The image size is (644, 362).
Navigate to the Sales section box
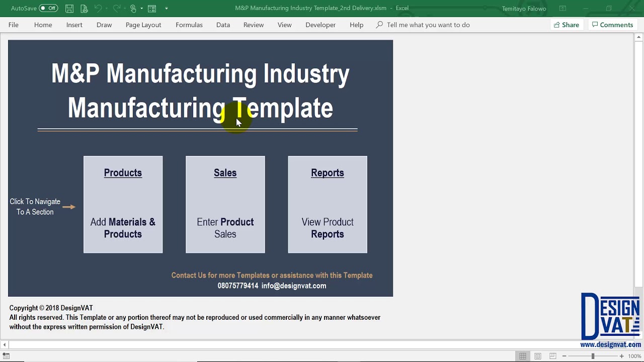tap(225, 205)
